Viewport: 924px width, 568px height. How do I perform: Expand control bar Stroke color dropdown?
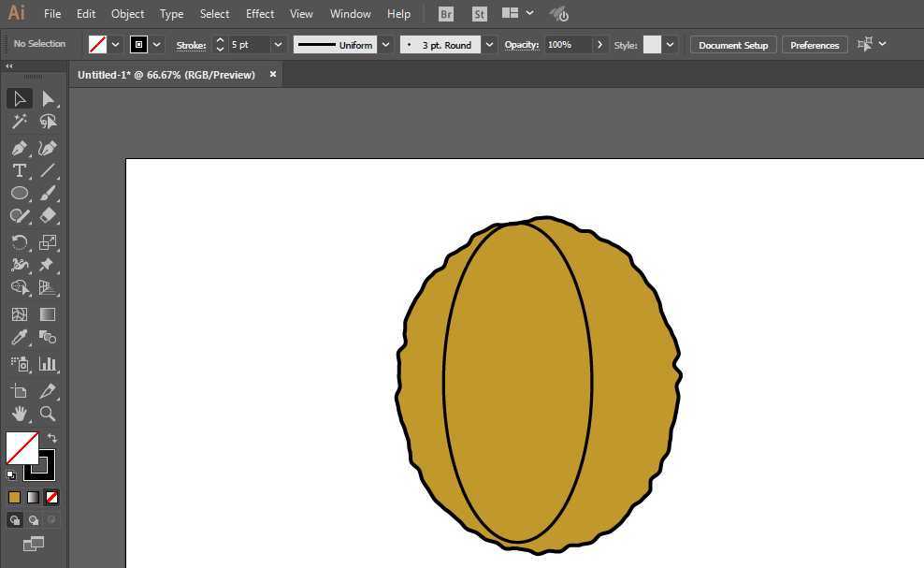[157, 44]
